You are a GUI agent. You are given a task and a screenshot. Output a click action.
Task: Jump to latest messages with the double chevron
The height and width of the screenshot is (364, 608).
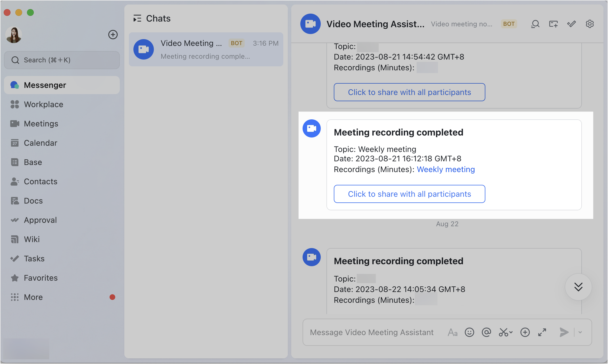click(578, 287)
